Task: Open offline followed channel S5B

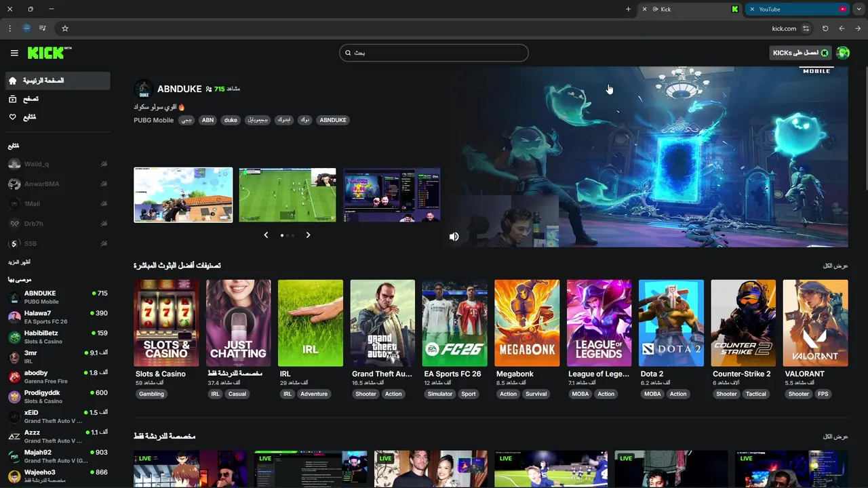Action: coord(58,243)
